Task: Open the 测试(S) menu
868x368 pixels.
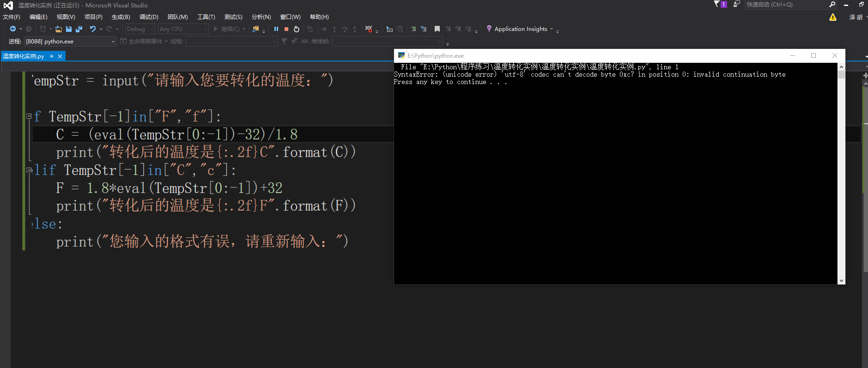Action: click(x=233, y=17)
